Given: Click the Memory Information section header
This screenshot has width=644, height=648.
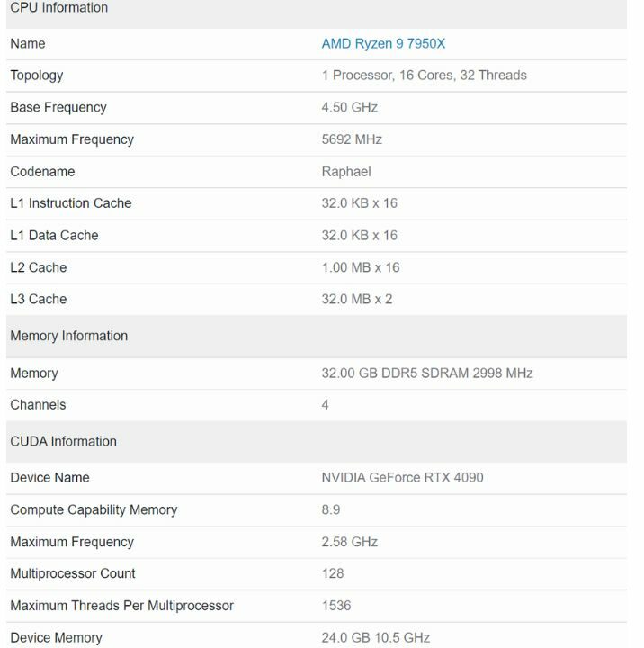Looking at the screenshot, I should 68,336.
